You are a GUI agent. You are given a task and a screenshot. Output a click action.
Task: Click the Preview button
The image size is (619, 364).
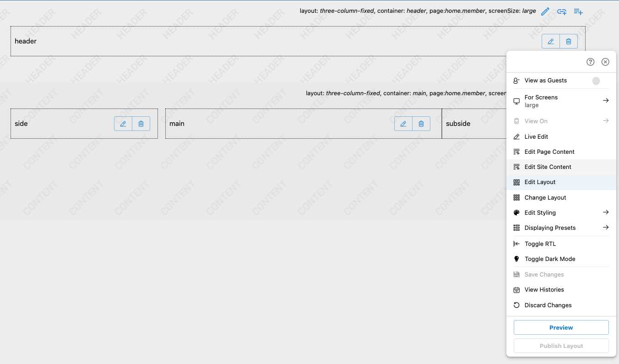tap(560, 327)
